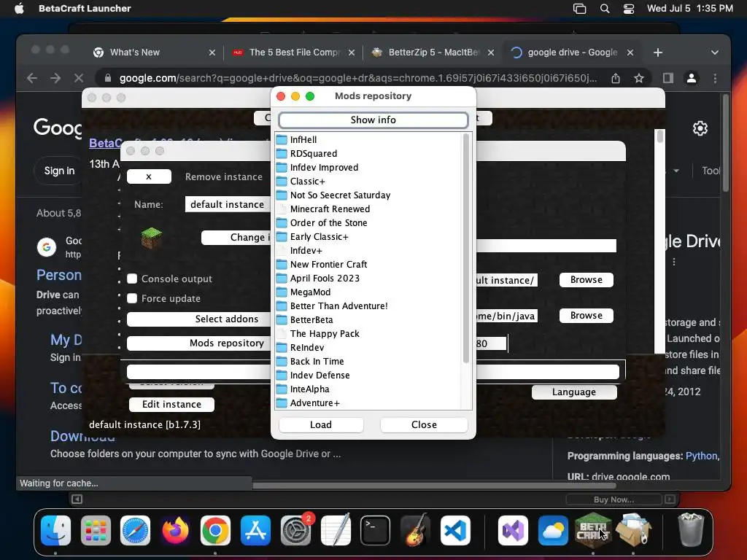747x560 pixels.
Task: Expand Chrome tab search chevron
Action: click(715, 52)
